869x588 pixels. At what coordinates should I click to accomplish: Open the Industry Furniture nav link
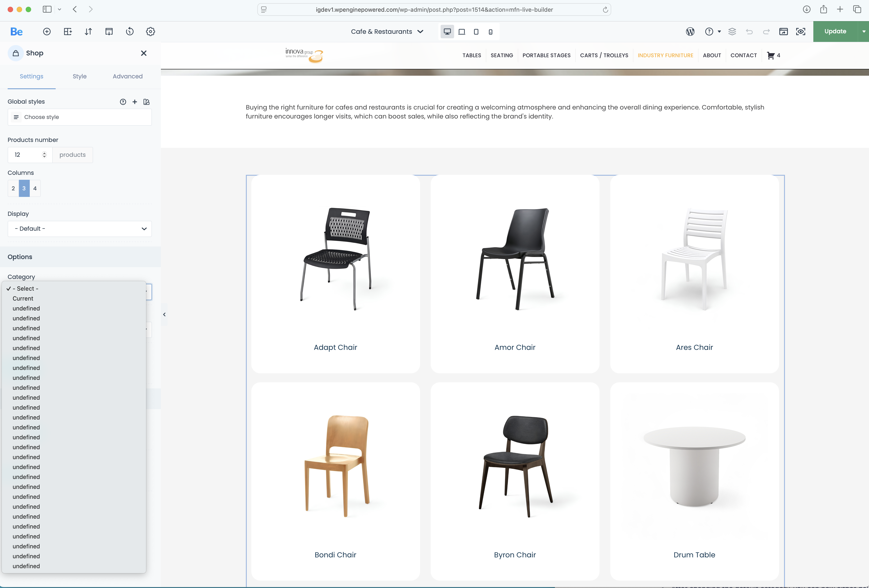pos(665,55)
